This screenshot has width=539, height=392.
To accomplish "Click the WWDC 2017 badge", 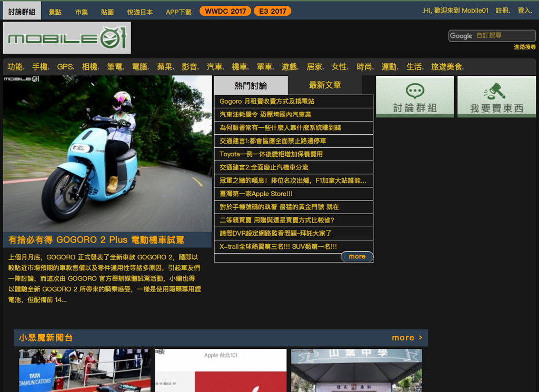I will pos(225,11).
